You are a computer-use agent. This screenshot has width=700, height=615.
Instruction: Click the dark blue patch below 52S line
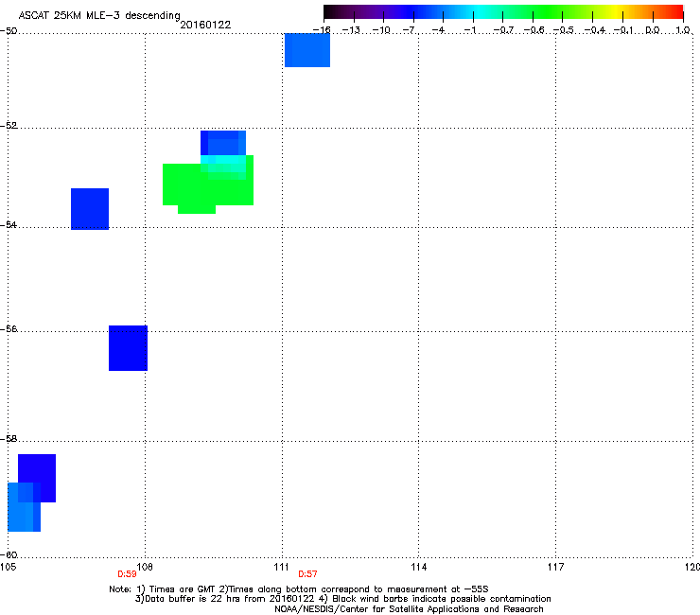(x=223, y=143)
